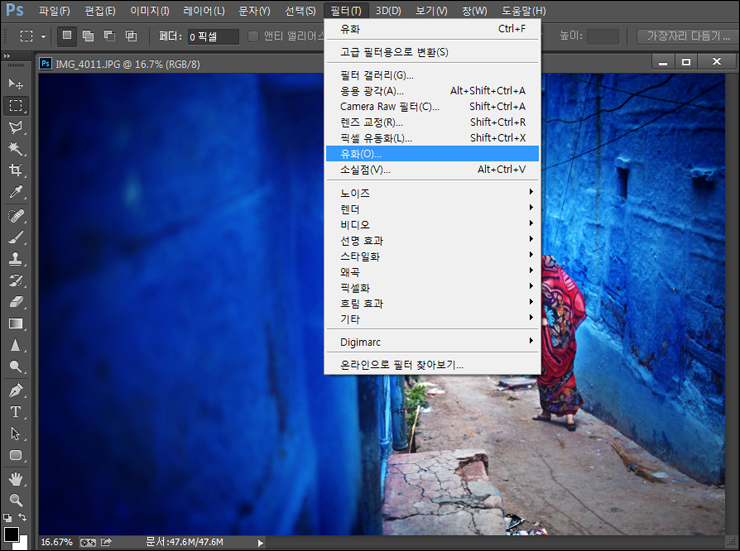The image size is (740, 551).
Task: Select the History Brush tool
Action: (x=15, y=281)
